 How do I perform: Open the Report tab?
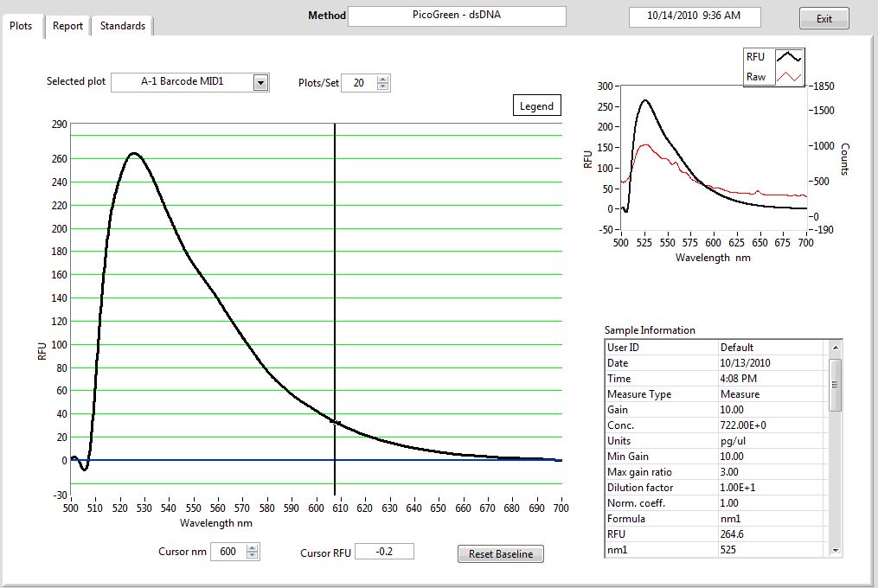(x=67, y=26)
